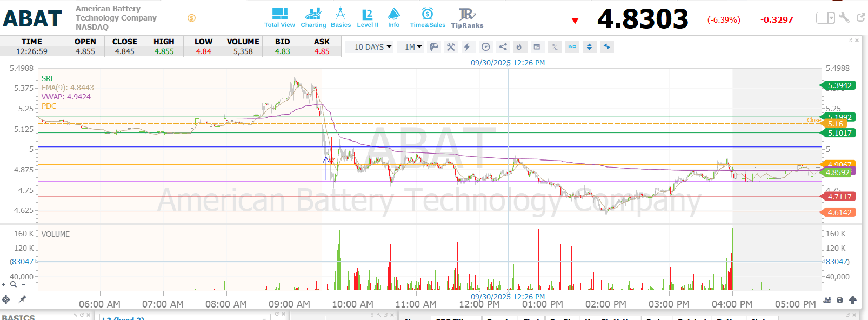Toggle the flame hot-list button

[x=519, y=47]
